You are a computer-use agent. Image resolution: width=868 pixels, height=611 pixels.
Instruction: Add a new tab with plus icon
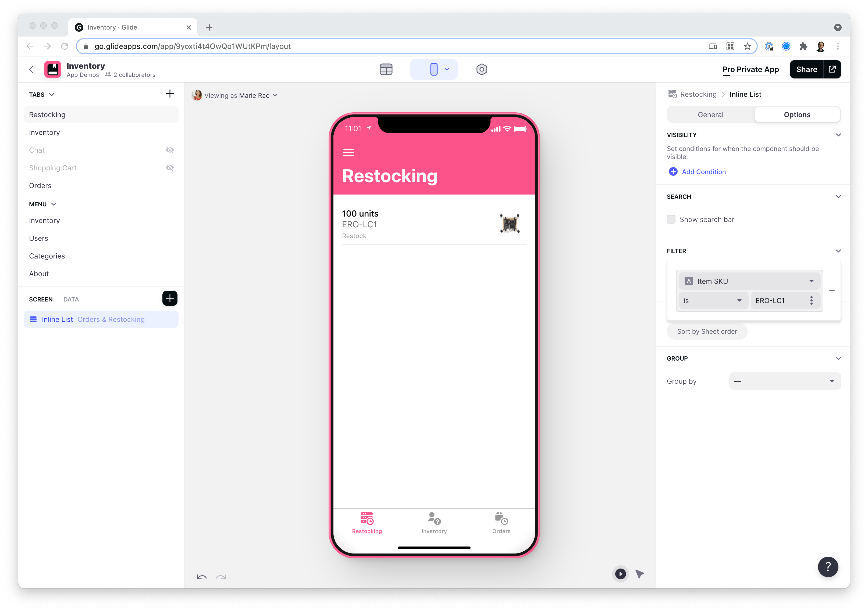pyautogui.click(x=170, y=94)
